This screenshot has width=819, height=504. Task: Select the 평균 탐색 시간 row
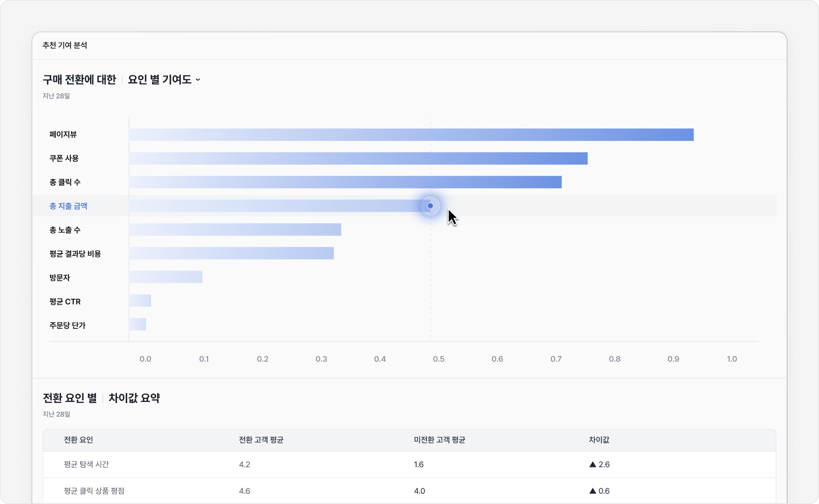pyautogui.click(x=409, y=465)
